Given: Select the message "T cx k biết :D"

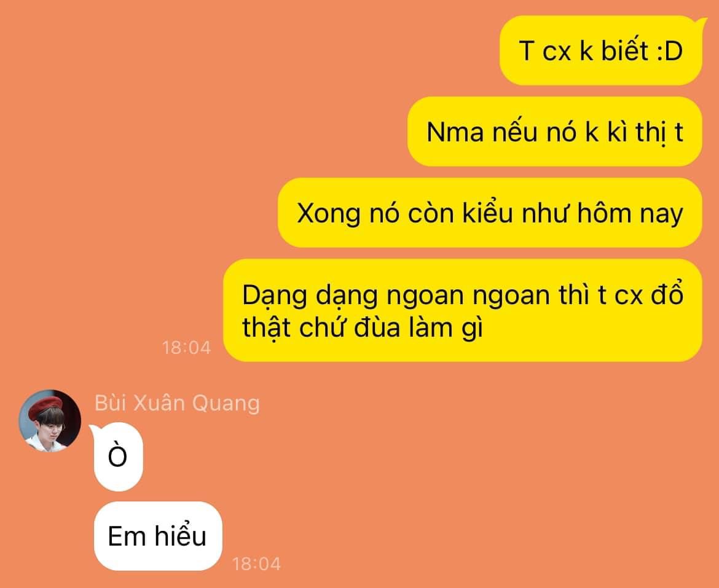Looking at the screenshot, I should (600, 50).
